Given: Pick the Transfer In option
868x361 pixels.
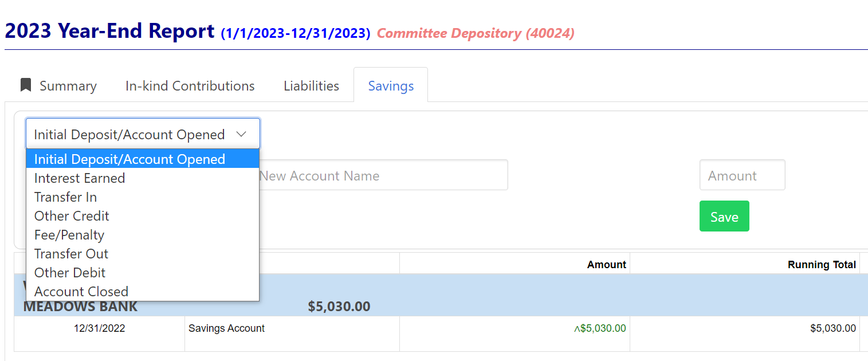Looking at the screenshot, I should (x=65, y=197).
